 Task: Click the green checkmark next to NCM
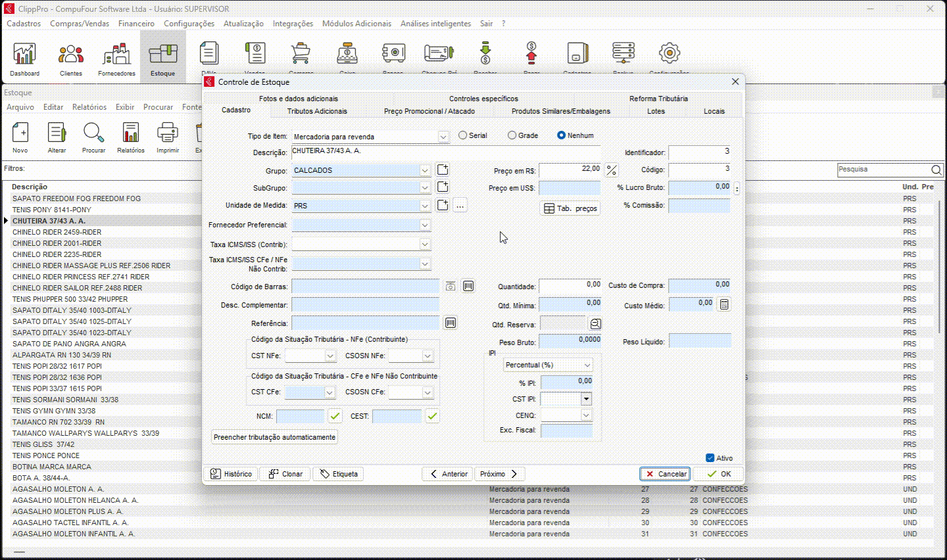click(335, 415)
